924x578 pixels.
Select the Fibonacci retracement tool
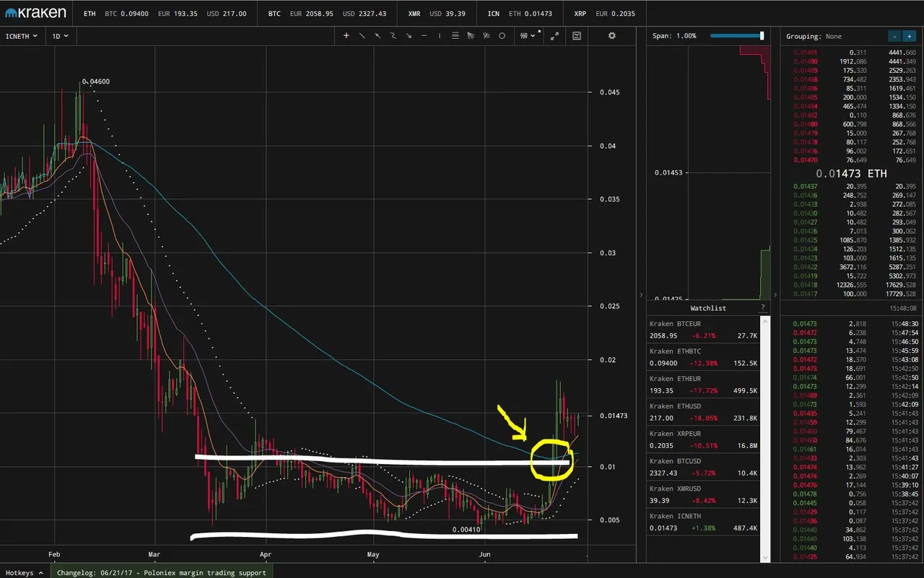coord(455,35)
